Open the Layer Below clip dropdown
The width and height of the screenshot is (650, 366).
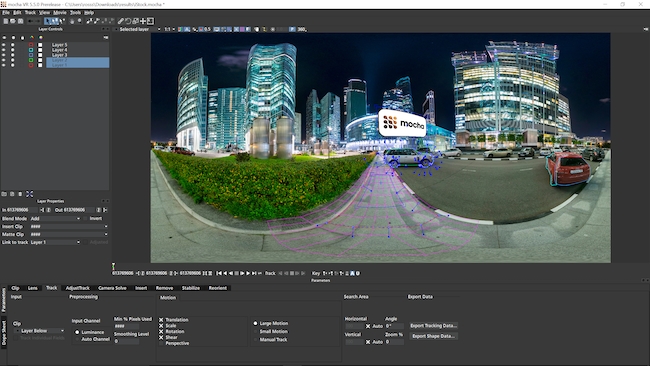(x=40, y=331)
